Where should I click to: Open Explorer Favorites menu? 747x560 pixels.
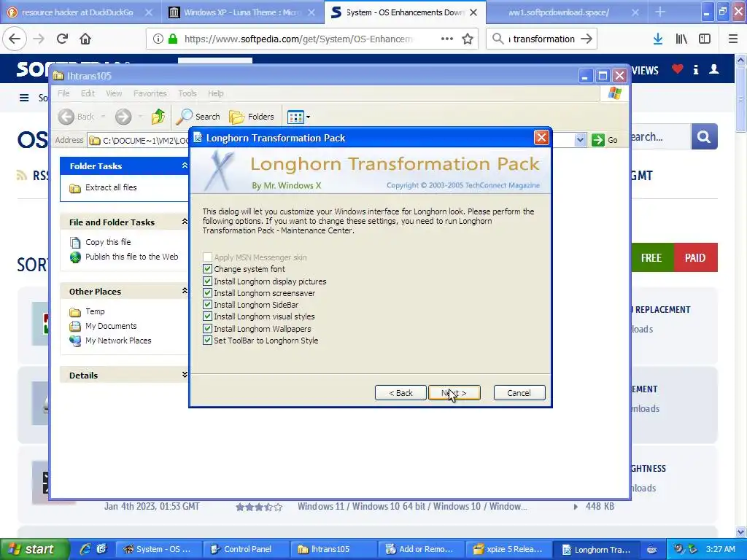150,93
